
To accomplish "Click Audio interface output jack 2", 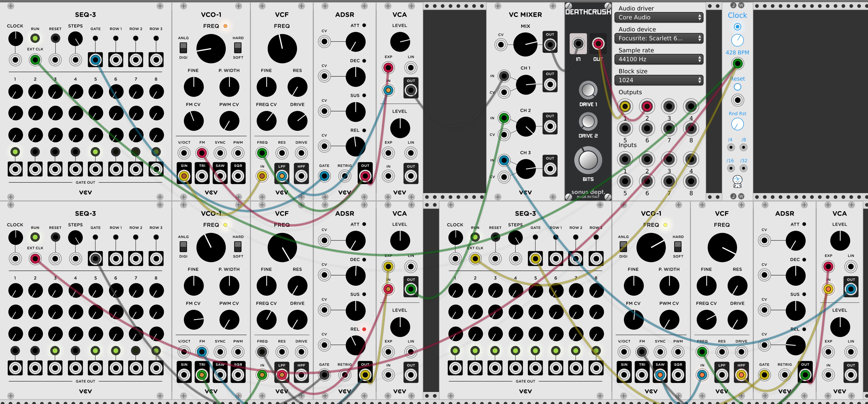I will (x=647, y=106).
